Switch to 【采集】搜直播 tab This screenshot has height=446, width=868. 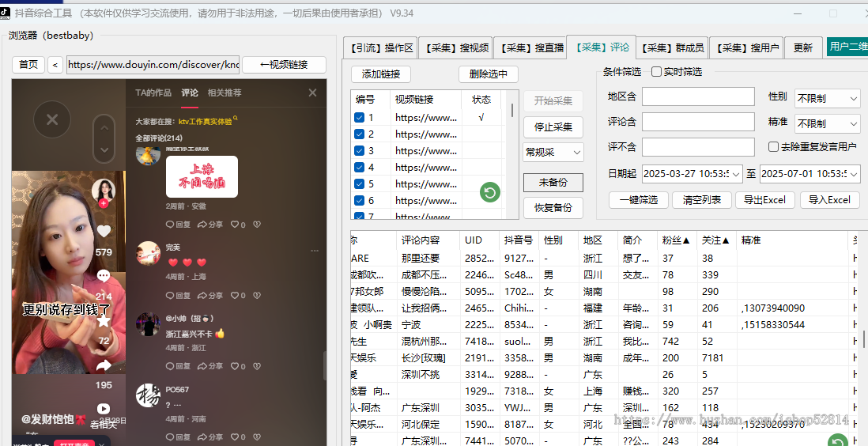pos(530,48)
